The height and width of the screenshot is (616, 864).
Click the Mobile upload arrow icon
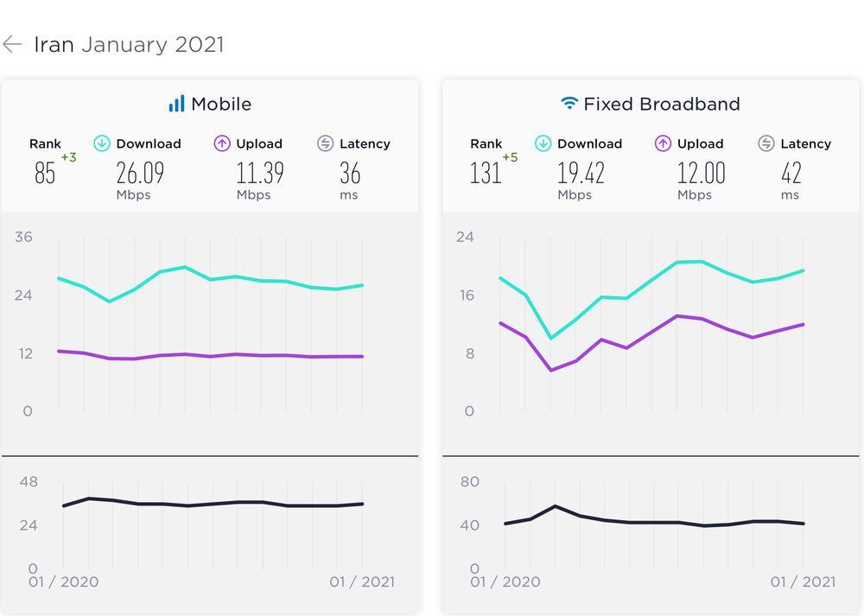[222, 143]
